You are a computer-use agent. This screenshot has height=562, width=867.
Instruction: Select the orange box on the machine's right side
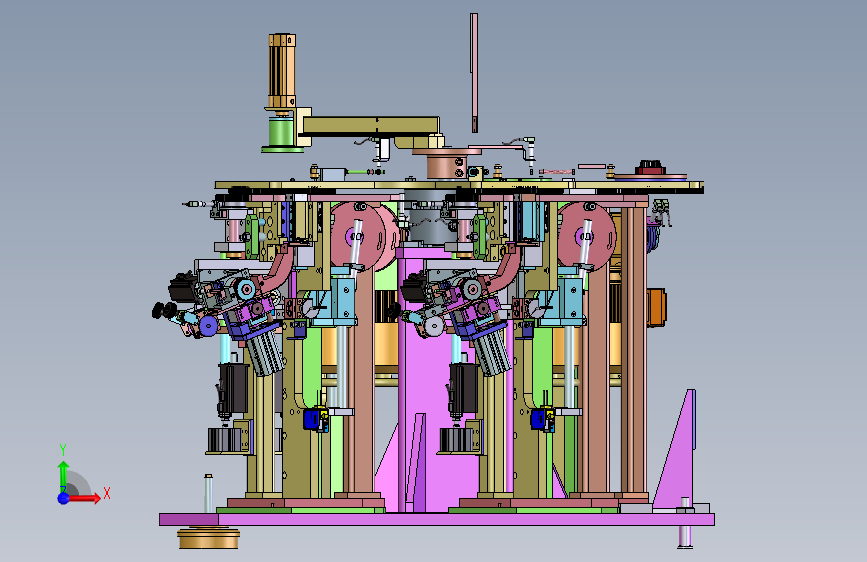pyautogui.click(x=656, y=308)
